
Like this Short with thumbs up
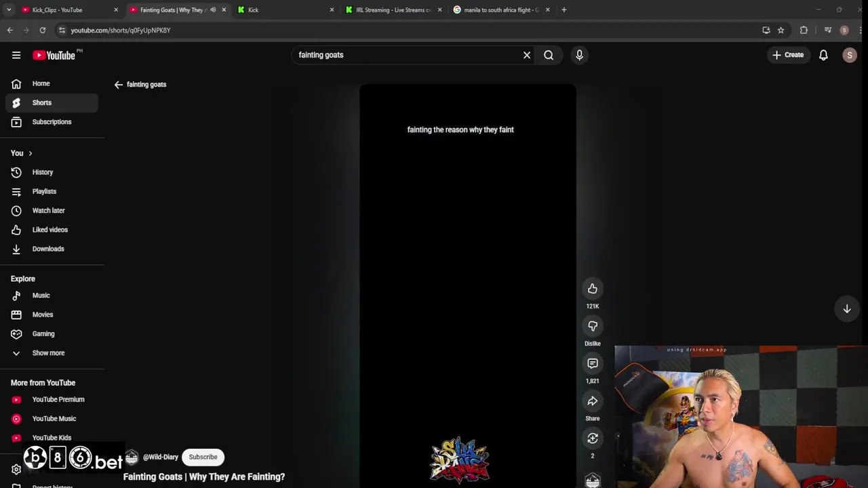click(593, 289)
